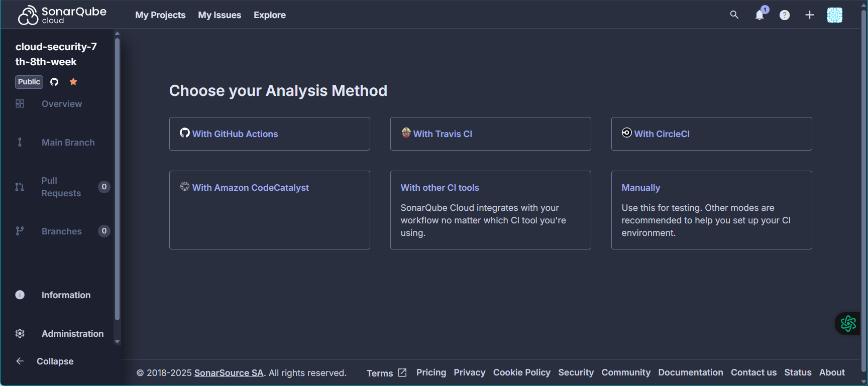Click the GitHub octocat icon in card

click(185, 133)
